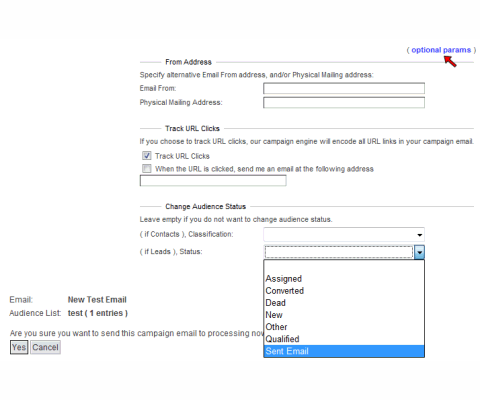Enable email notification when URL is clicked
Screen dimensions: 480x400
(147, 168)
